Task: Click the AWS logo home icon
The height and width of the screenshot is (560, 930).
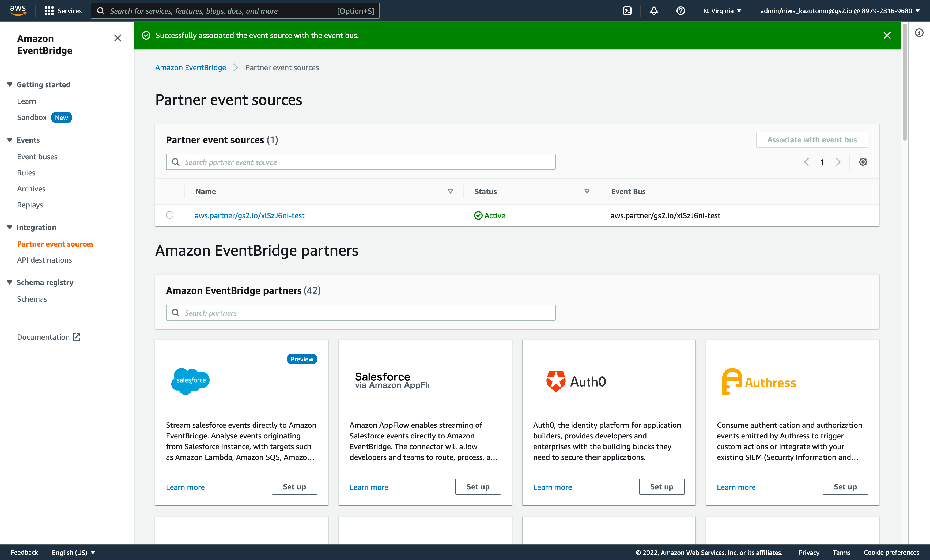Action: point(18,10)
